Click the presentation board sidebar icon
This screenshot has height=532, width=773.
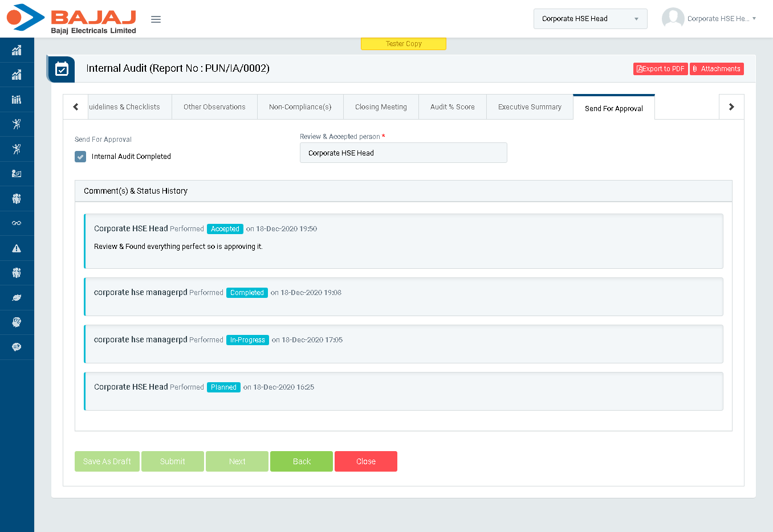[17, 174]
